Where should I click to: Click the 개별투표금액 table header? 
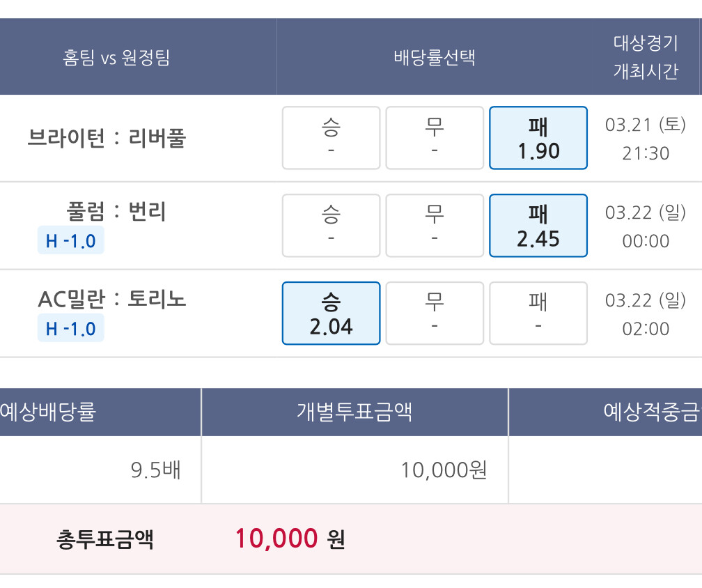[354, 412]
